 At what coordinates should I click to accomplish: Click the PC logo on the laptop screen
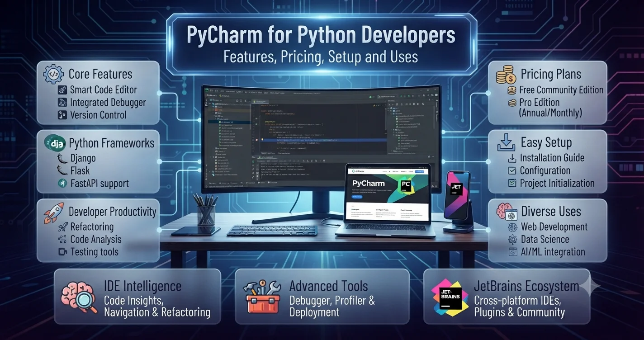pyautogui.click(x=405, y=187)
